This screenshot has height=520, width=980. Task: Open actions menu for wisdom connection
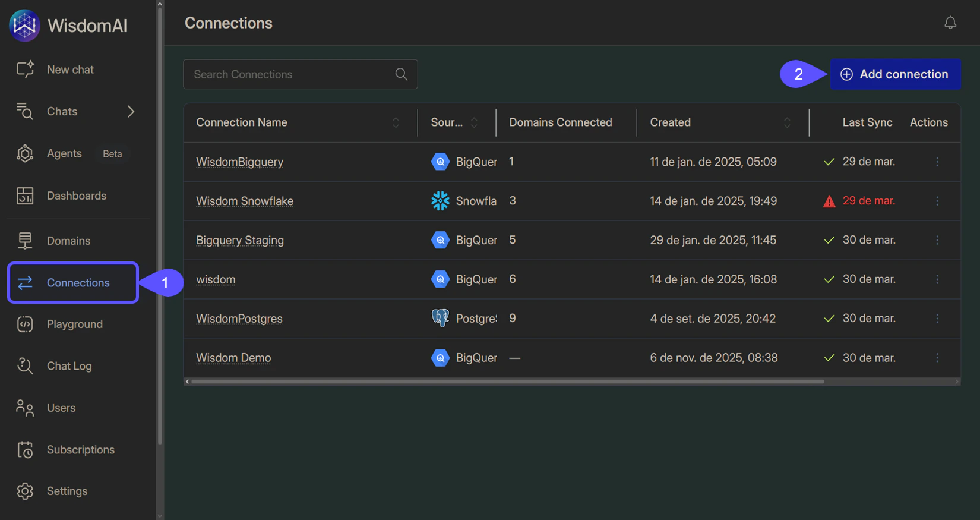click(x=937, y=279)
